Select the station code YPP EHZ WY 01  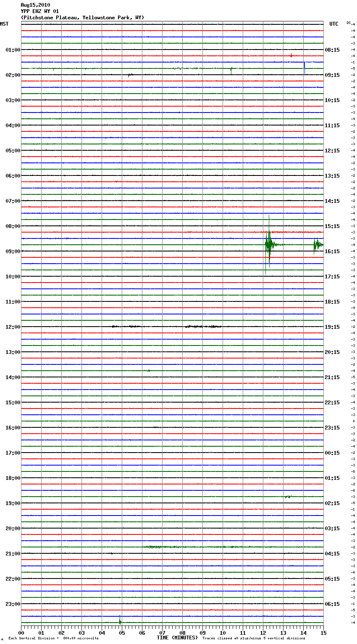(40, 11)
